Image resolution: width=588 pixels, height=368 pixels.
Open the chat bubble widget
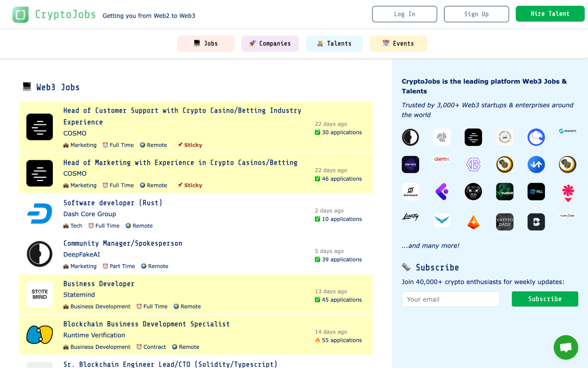click(566, 347)
